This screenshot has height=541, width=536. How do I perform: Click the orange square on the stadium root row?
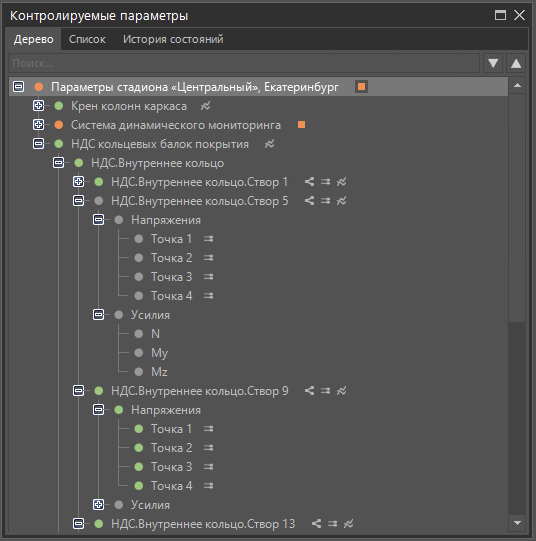click(361, 87)
